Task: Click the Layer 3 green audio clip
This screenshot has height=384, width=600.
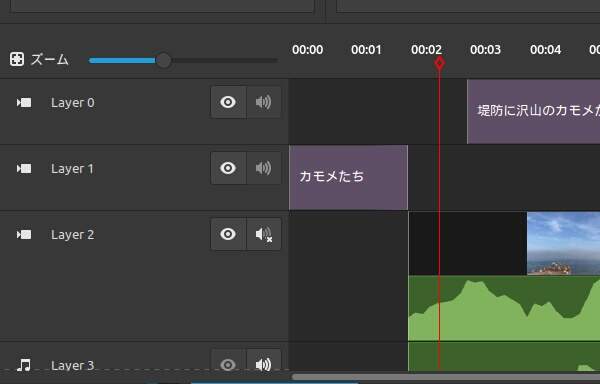Action: [x=504, y=356]
